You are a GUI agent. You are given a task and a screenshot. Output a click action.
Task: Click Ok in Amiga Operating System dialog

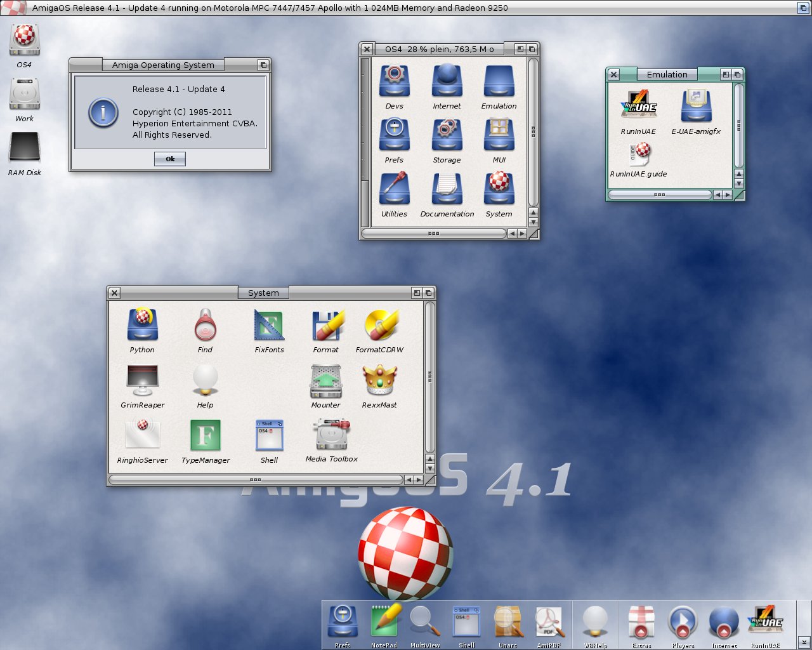click(x=170, y=159)
